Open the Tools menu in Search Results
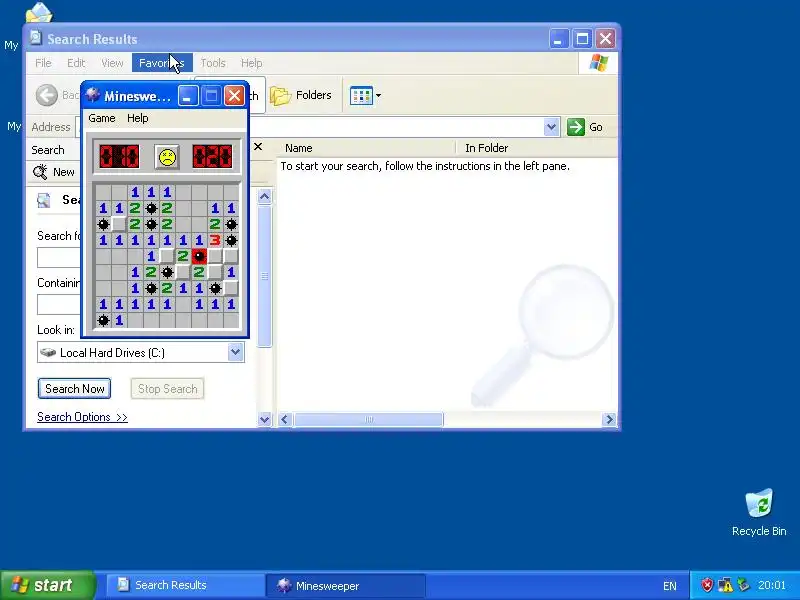Screen dimensions: 800x600 coord(213,63)
